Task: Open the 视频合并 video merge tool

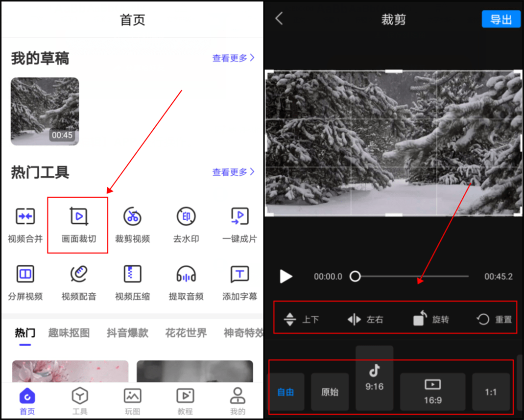Action: [25, 225]
